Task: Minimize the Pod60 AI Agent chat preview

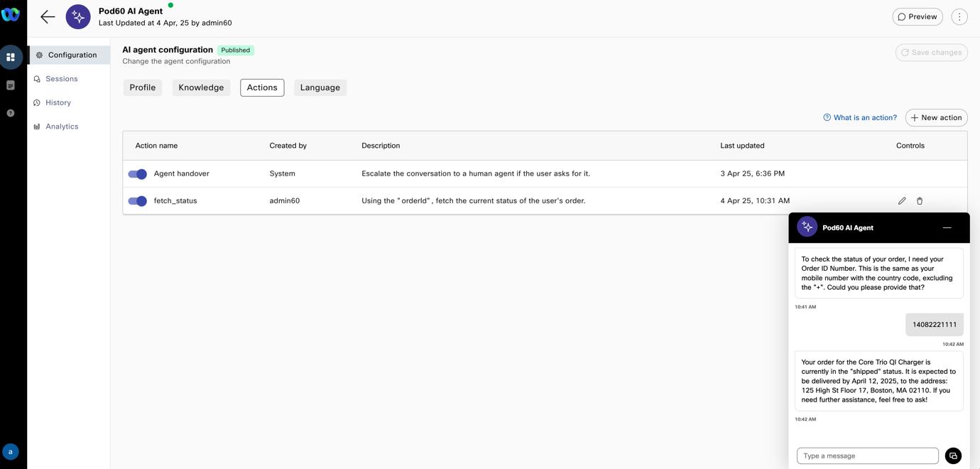Action: point(947,228)
